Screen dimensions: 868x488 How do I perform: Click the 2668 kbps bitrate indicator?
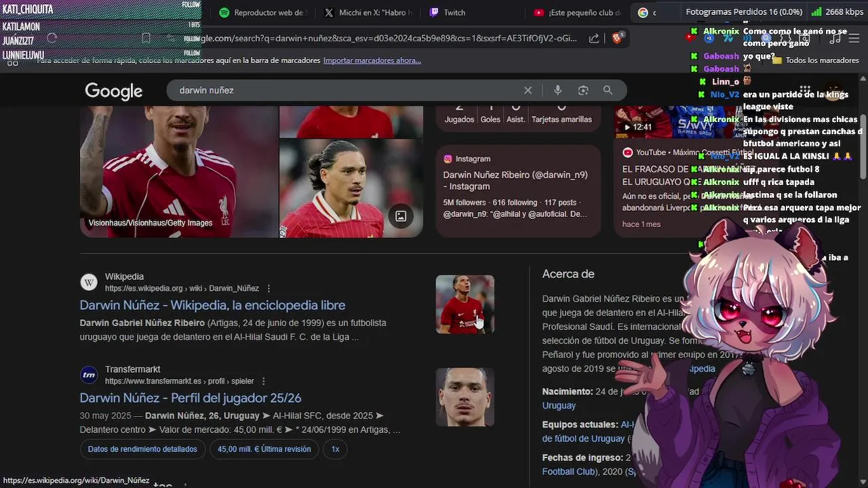[x=837, y=12]
